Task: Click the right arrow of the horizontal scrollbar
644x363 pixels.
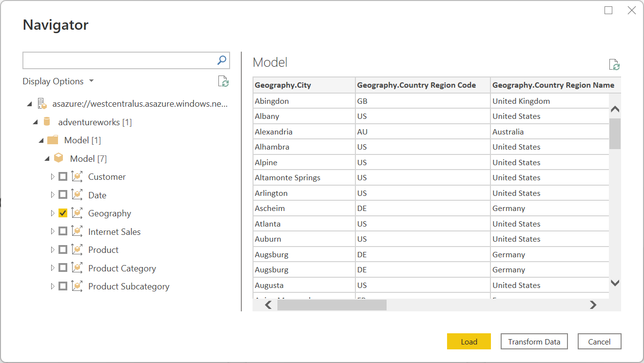Action: tap(593, 305)
